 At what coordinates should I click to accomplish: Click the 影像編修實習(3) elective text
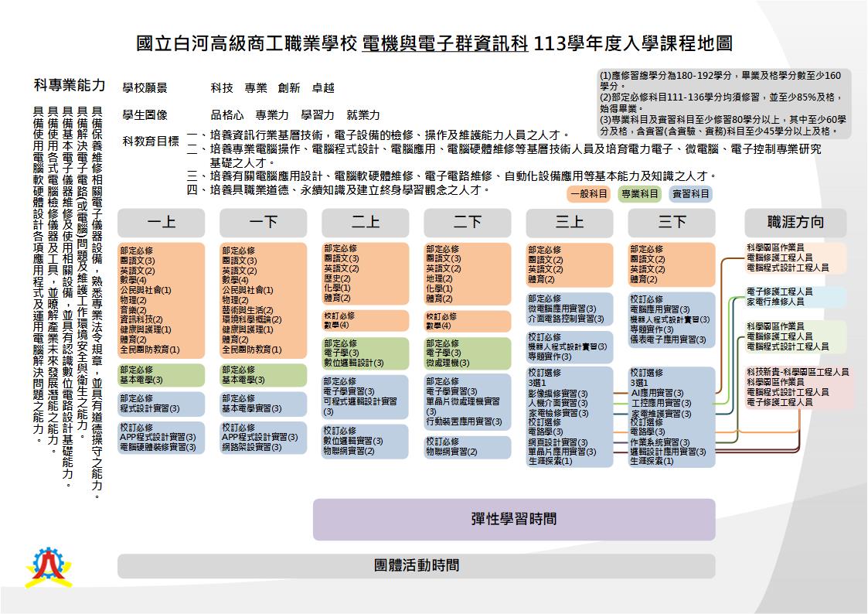557,394
